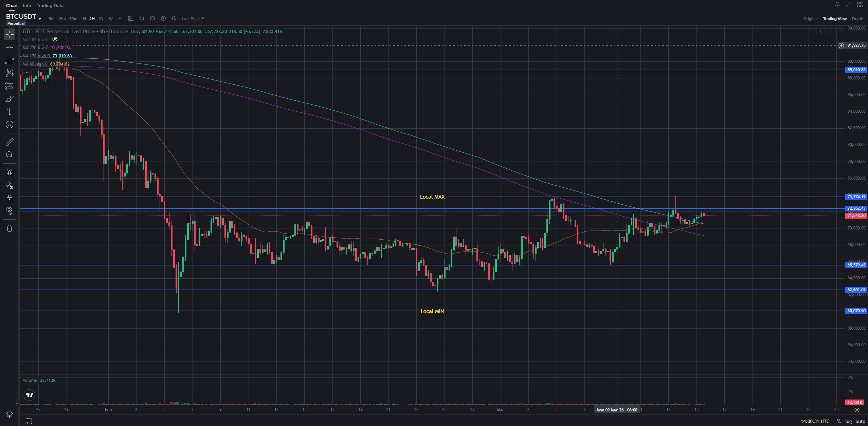This screenshot has height=426, width=868.
Task: Select the text annotation tool
Action: pos(10,112)
